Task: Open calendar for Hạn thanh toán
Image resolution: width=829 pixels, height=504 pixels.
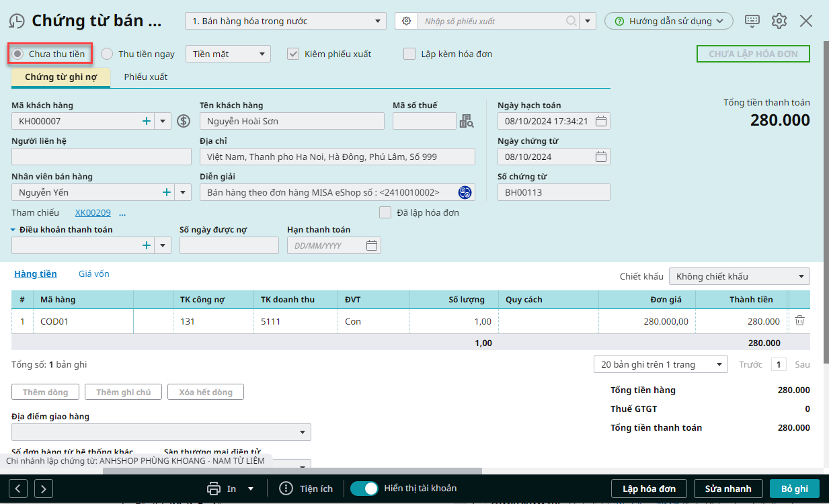Action: 372,245
